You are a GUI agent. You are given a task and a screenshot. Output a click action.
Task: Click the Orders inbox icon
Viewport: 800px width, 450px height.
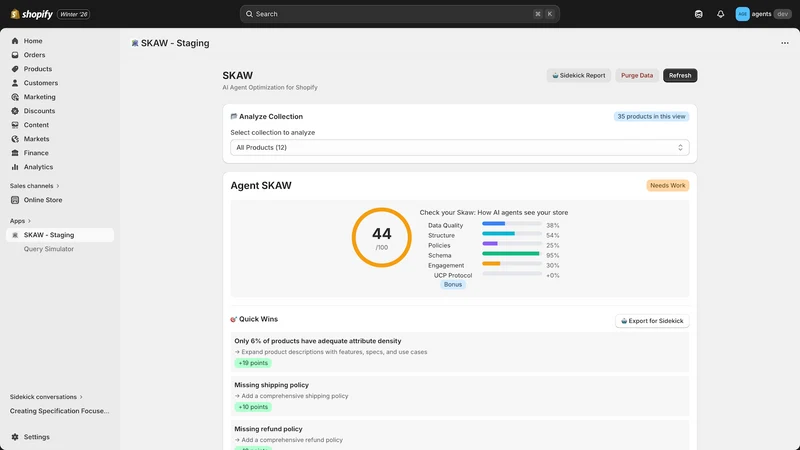click(15, 55)
